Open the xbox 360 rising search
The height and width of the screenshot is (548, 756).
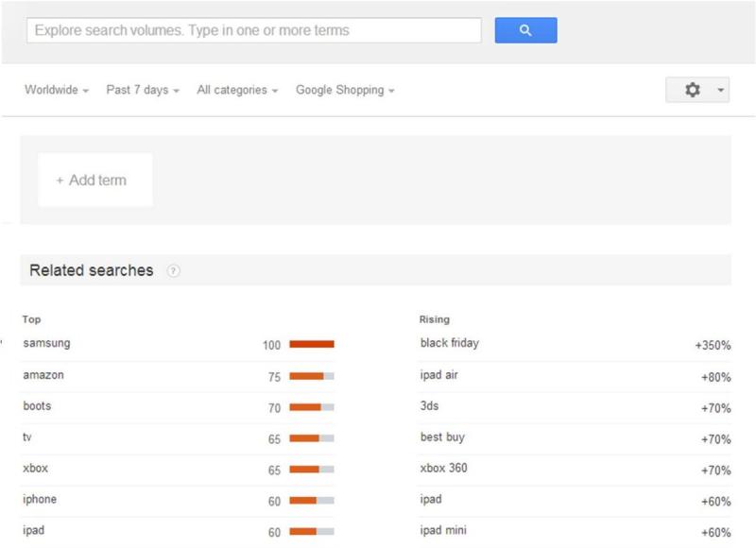pyautogui.click(x=443, y=468)
